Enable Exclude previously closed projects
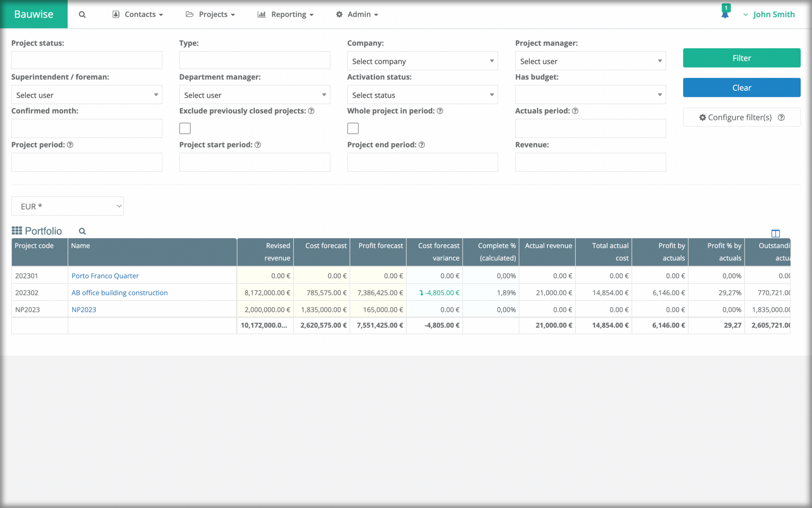812x508 pixels. [185, 128]
